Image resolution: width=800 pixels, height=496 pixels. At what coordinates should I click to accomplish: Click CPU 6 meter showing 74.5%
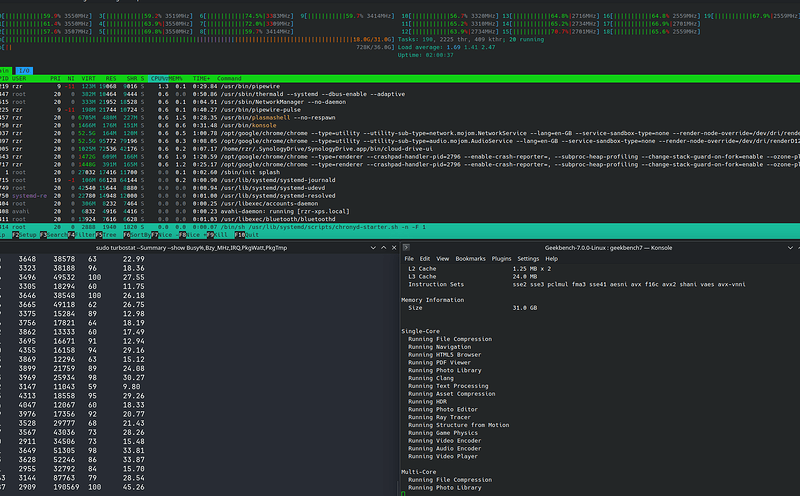click(x=247, y=16)
